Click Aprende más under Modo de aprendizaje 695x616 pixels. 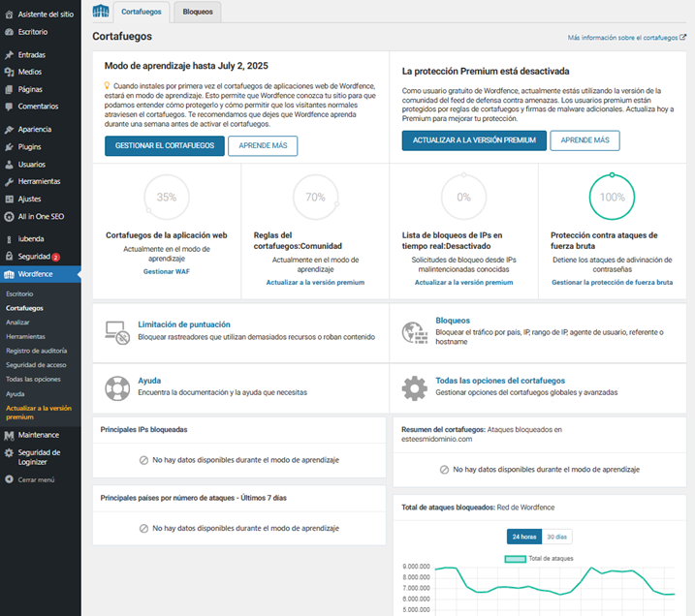[263, 145]
